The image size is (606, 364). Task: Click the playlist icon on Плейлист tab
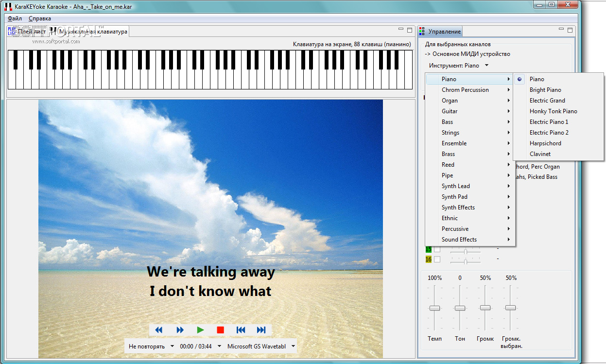pos(12,32)
